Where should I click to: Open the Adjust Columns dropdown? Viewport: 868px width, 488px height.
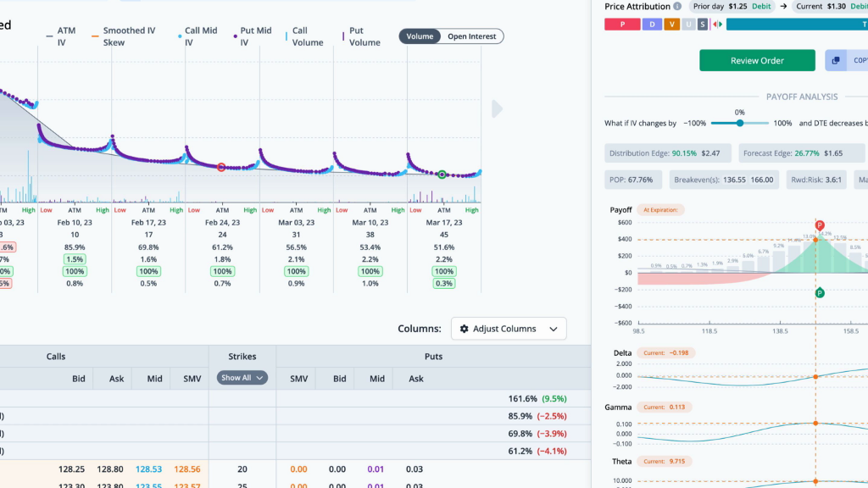[509, 329]
